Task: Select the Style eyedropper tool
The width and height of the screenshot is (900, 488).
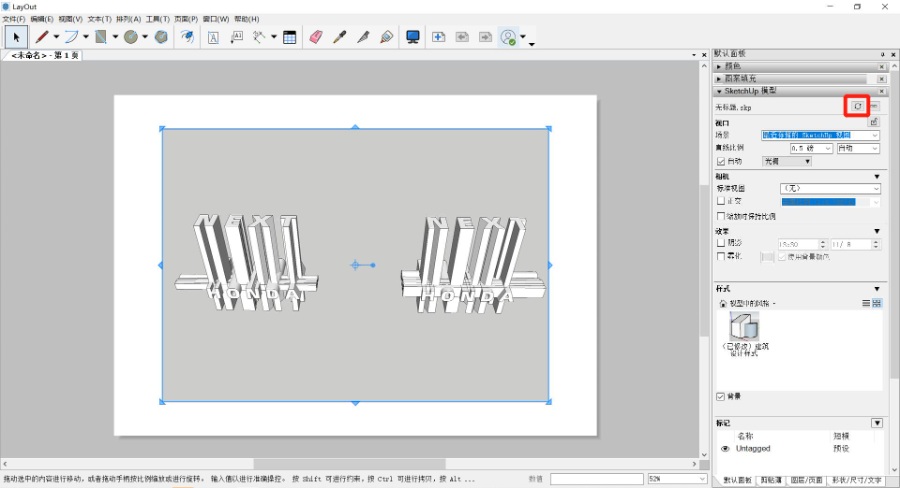Action: point(340,37)
